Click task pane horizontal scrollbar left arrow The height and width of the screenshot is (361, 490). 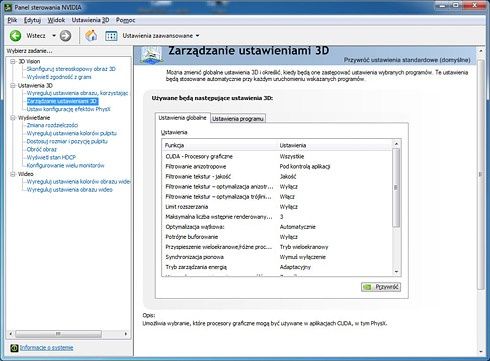pos(11,334)
